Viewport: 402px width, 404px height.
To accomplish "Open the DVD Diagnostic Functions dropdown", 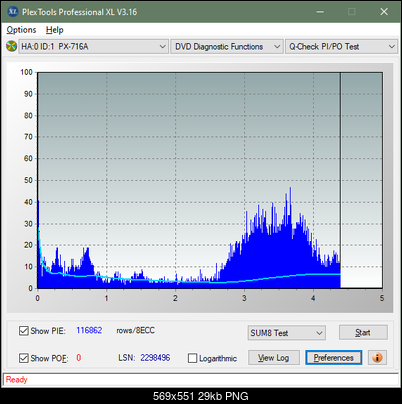I will pos(227,47).
